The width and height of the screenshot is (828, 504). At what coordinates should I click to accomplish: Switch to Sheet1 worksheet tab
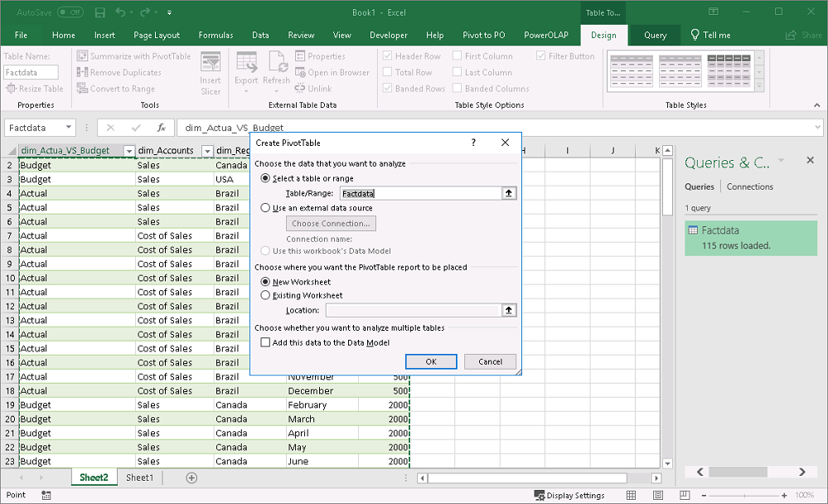[140, 477]
